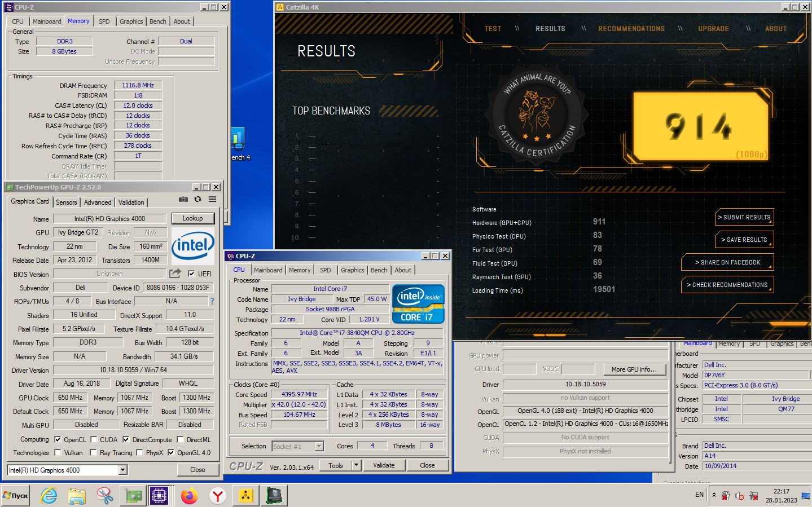
Task: Toggle CUDA checkbox in GPU-Z
Action: pyautogui.click(x=94, y=439)
